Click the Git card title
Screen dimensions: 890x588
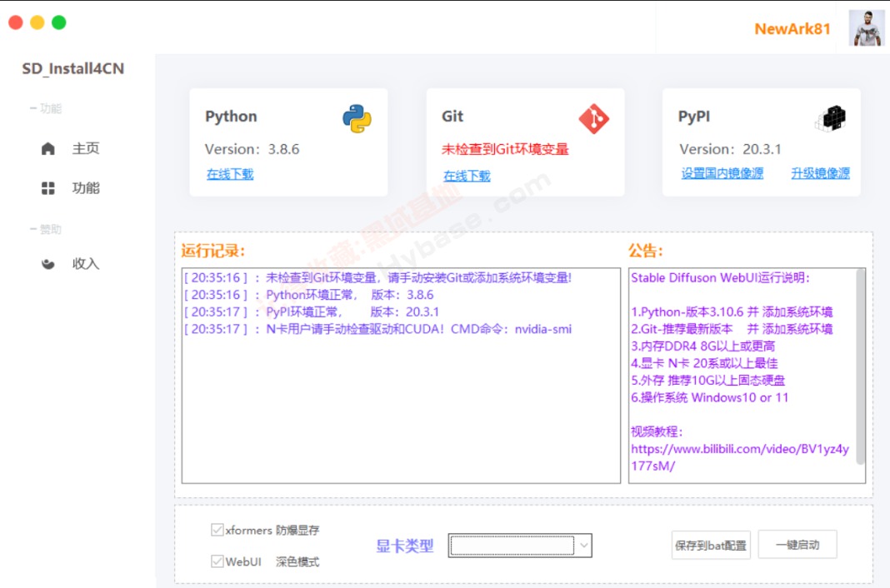(452, 117)
